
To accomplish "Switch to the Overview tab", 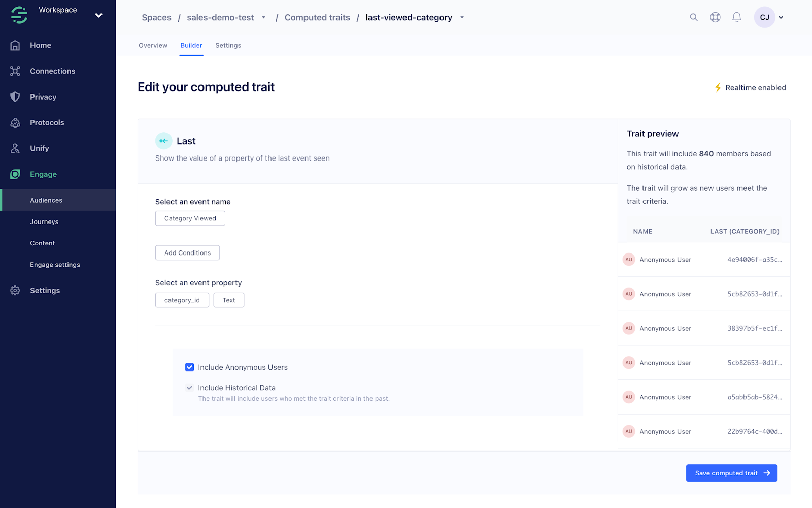I will click(x=153, y=45).
